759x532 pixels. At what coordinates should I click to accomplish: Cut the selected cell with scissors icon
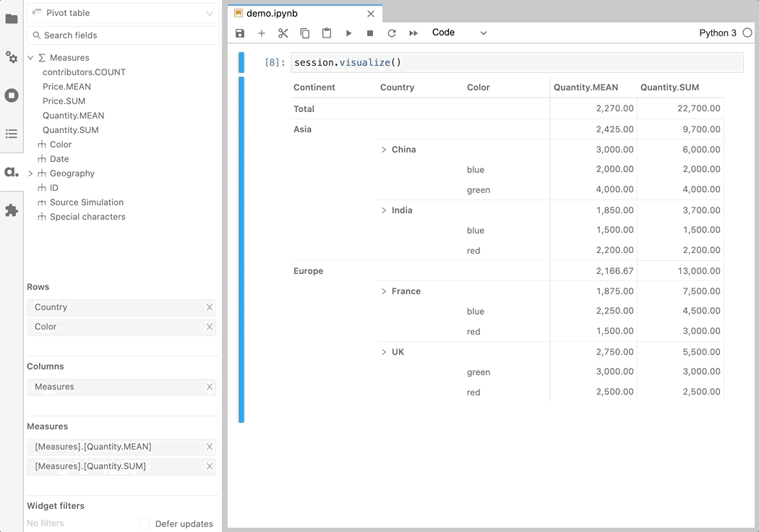(283, 33)
